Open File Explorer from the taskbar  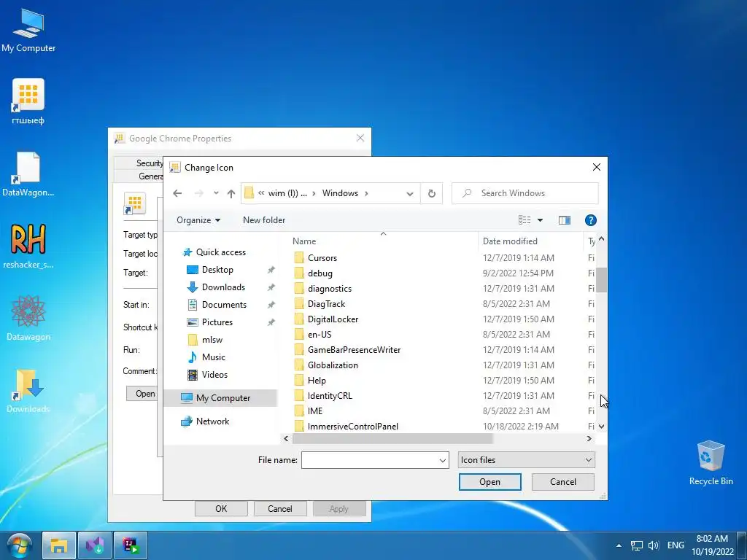click(x=58, y=545)
